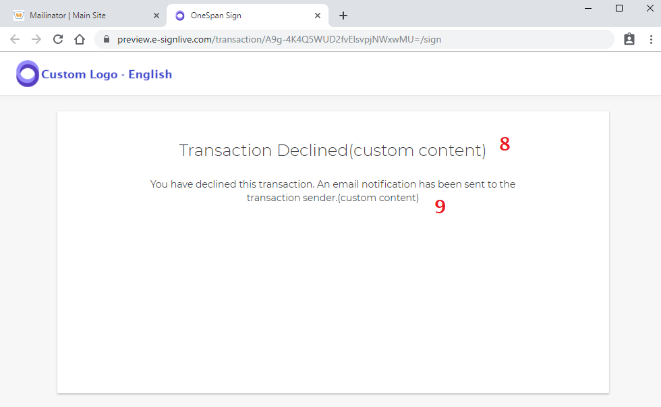
Task: Click the Transaction Declined heading
Action: [332, 150]
